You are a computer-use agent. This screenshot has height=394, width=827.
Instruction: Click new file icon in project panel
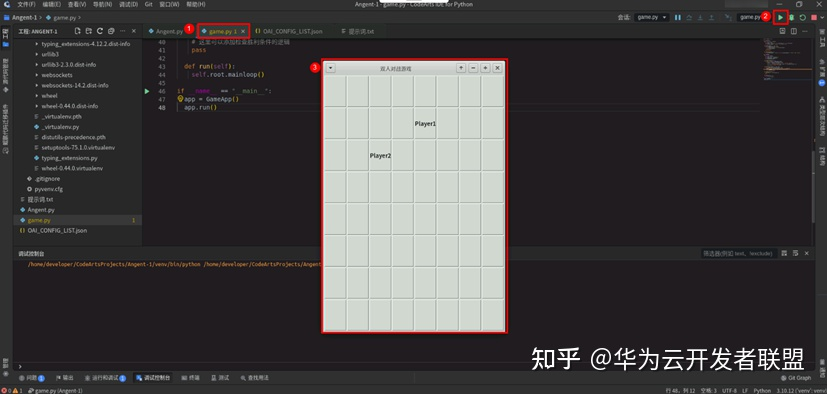[x=78, y=31]
